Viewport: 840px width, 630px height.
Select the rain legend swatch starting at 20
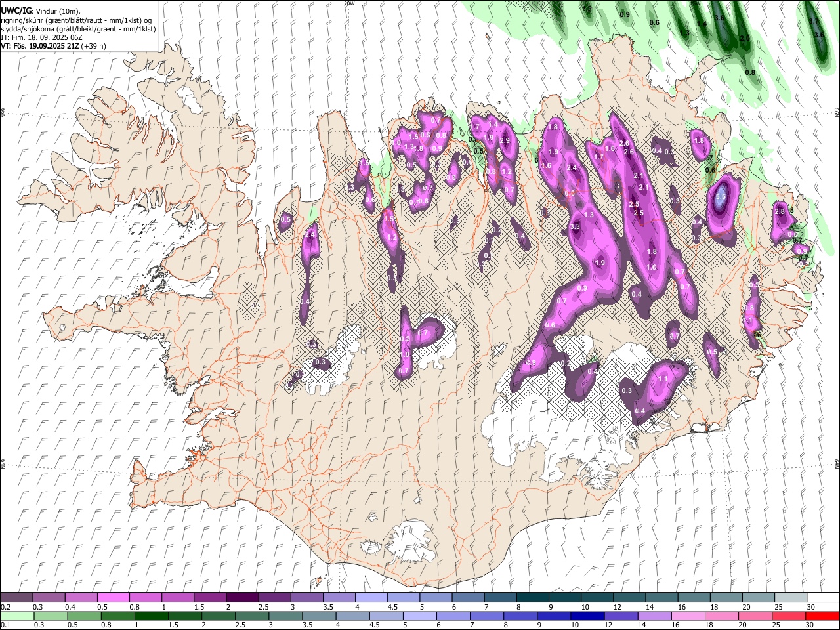(754, 616)
